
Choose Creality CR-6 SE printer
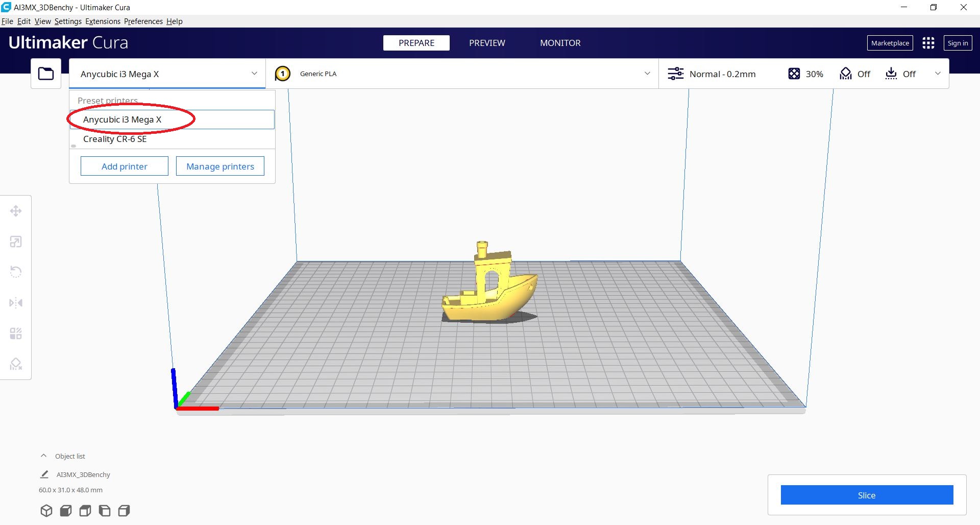tap(115, 139)
